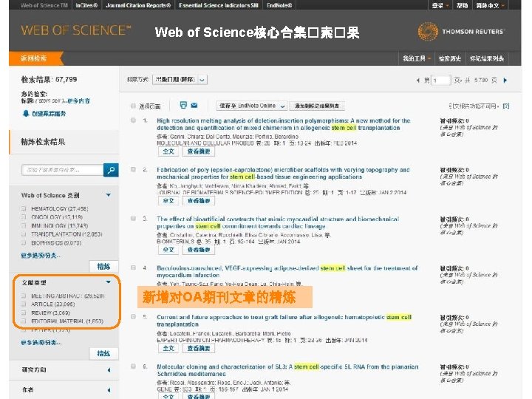The height and width of the screenshot is (399, 532).
Task: Check result 1 High resolution melting checkbox
Action: tap(133, 120)
